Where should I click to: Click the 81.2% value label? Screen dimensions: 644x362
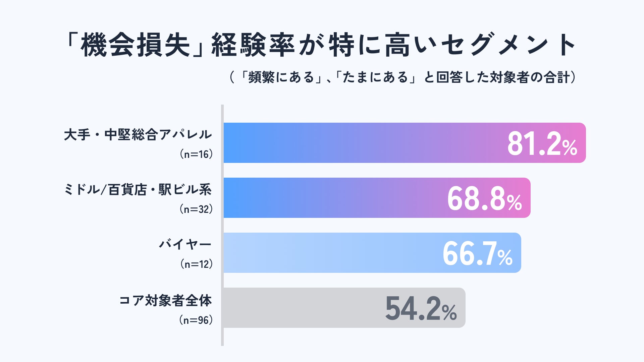click(x=542, y=144)
